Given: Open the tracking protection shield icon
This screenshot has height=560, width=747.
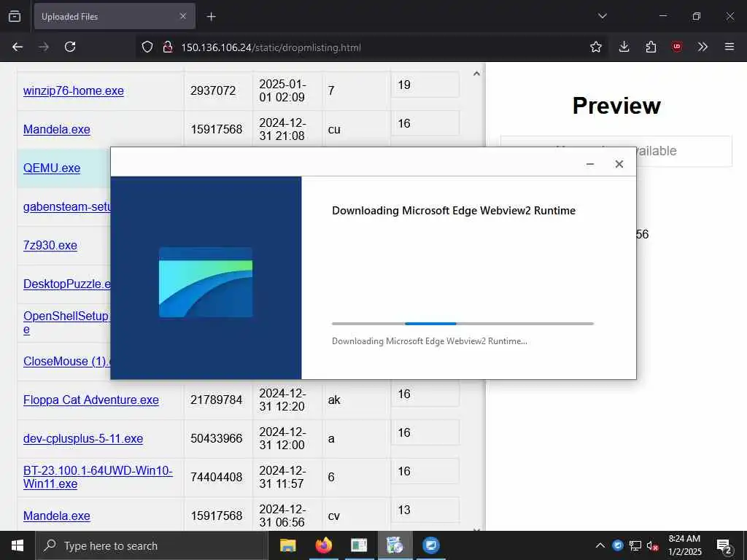Looking at the screenshot, I should (x=147, y=47).
